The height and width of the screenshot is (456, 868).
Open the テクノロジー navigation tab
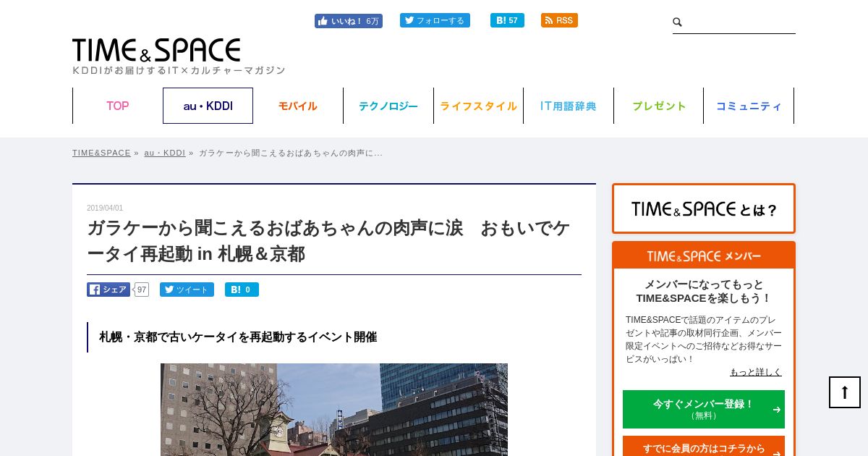(x=388, y=106)
